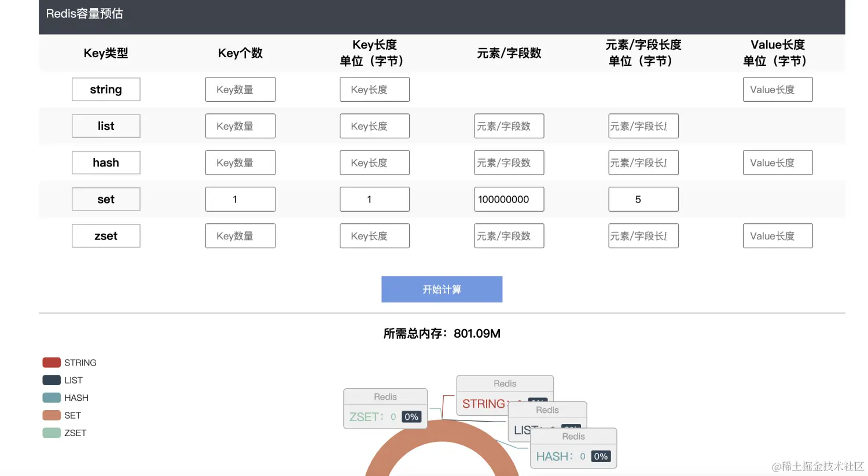868x476 pixels.
Task: Click the string row Value长度 field
Action: click(778, 90)
